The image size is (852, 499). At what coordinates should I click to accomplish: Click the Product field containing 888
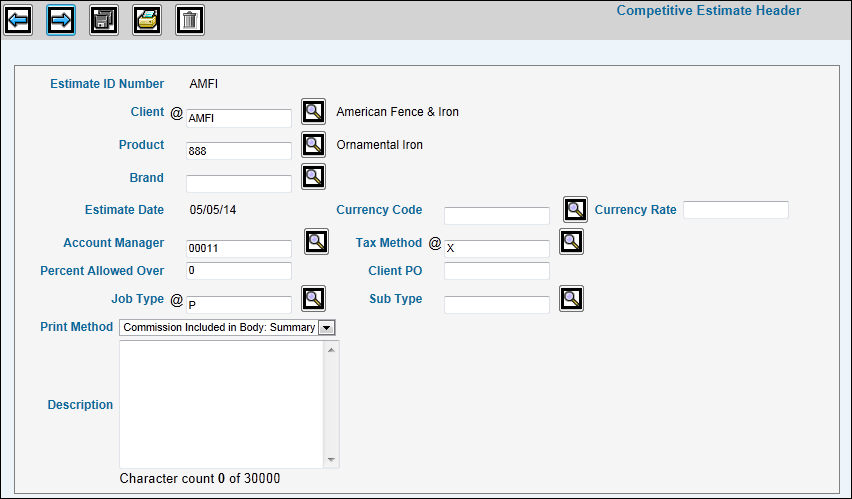click(x=239, y=151)
